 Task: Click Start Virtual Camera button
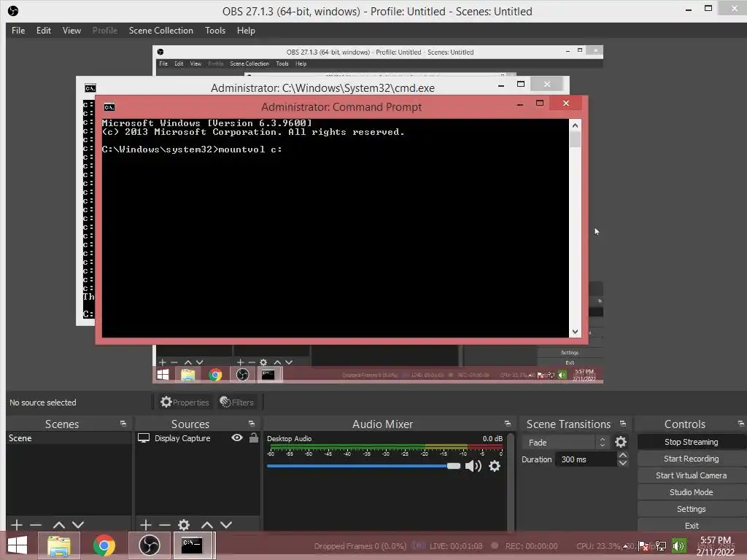(692, 475)
